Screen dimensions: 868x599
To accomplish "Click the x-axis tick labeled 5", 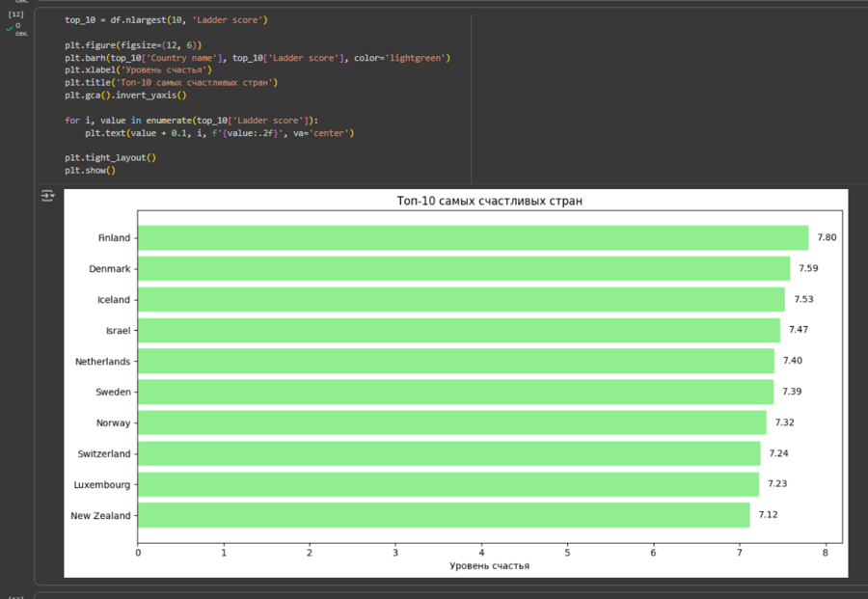I will [567, 553].
